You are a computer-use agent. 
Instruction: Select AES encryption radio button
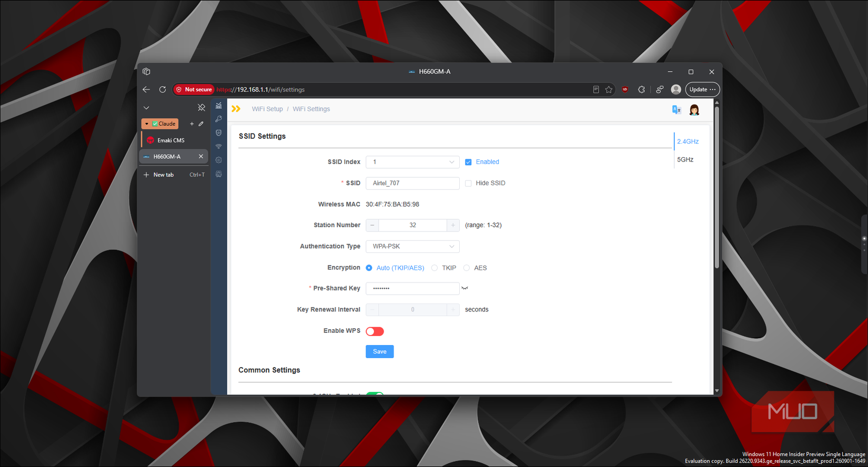coord(467,268)
